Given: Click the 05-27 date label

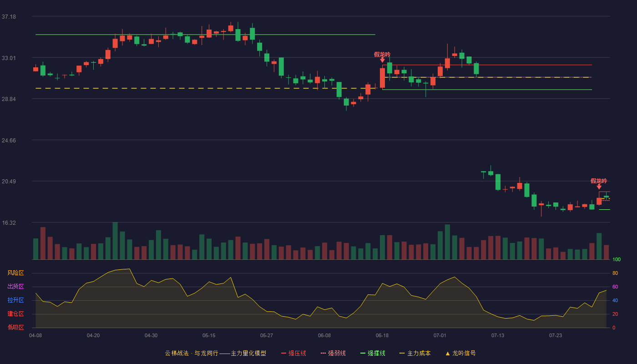Looking at the screenshot, I should coord(267,335).
